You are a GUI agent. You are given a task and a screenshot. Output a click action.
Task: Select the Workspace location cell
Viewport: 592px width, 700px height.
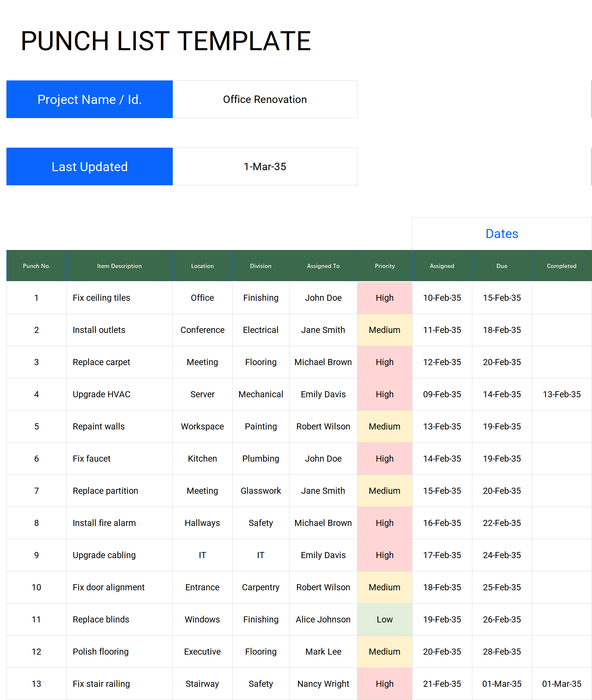coord(202,427)
